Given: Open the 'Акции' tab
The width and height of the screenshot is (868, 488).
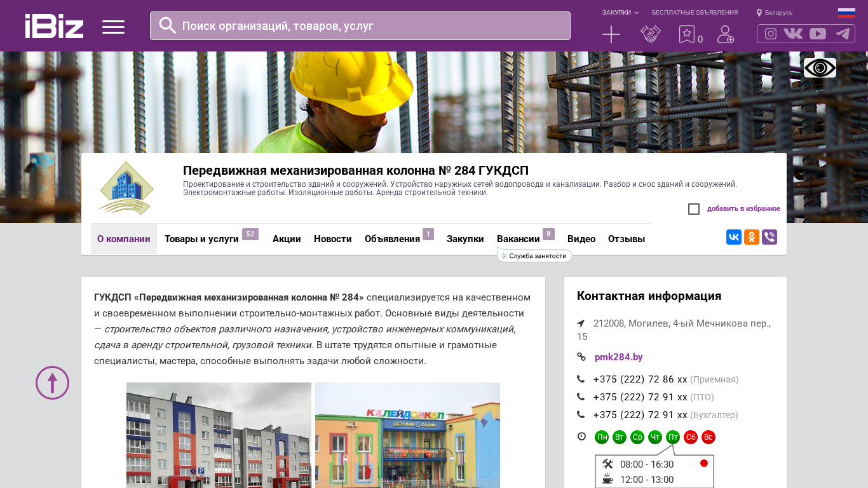Looking at the screenshot, I should pos(287,239).
